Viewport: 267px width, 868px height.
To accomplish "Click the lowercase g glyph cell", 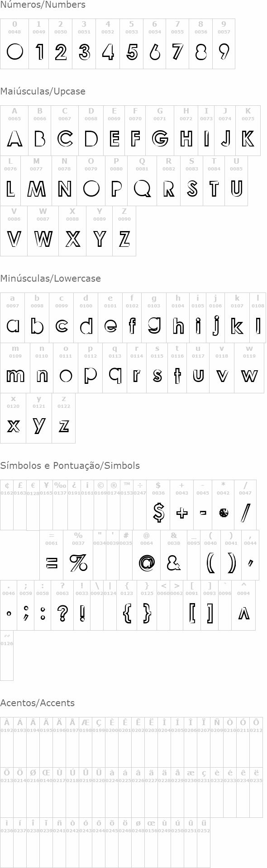I will pyautogui.click(x=154, y=318).
